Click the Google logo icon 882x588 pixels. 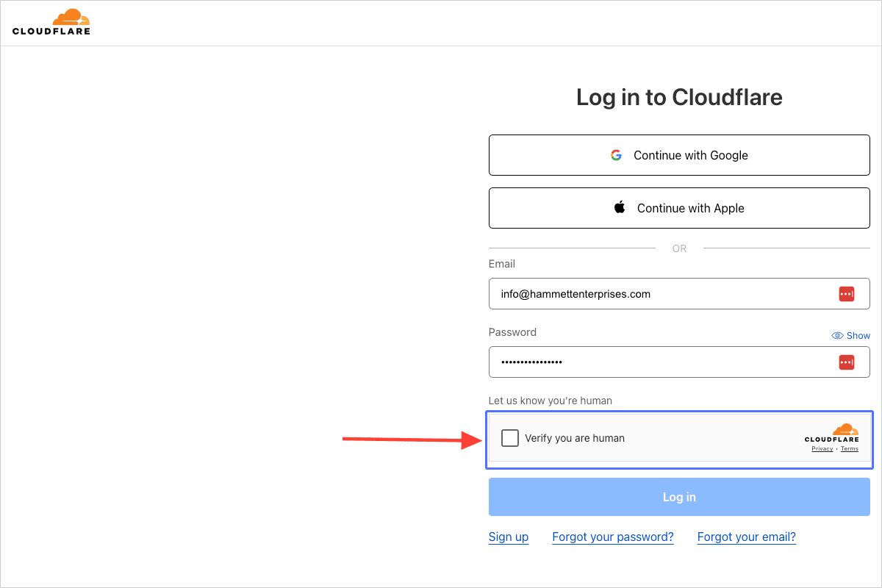(x=616, y=155)
